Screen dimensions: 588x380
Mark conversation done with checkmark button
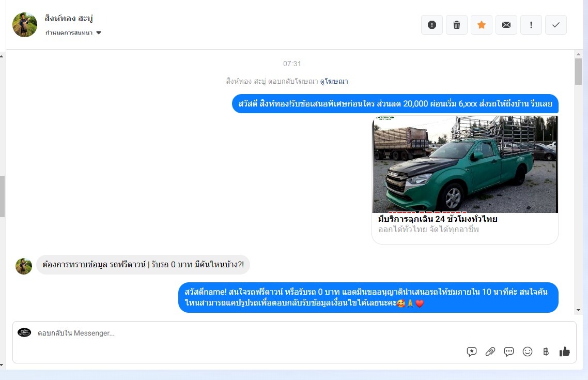(x=555, y=25)
